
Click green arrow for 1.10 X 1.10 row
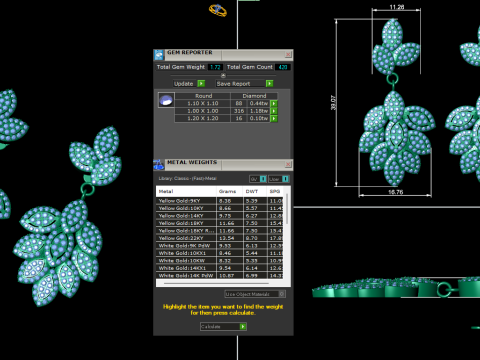pos(274,104)
